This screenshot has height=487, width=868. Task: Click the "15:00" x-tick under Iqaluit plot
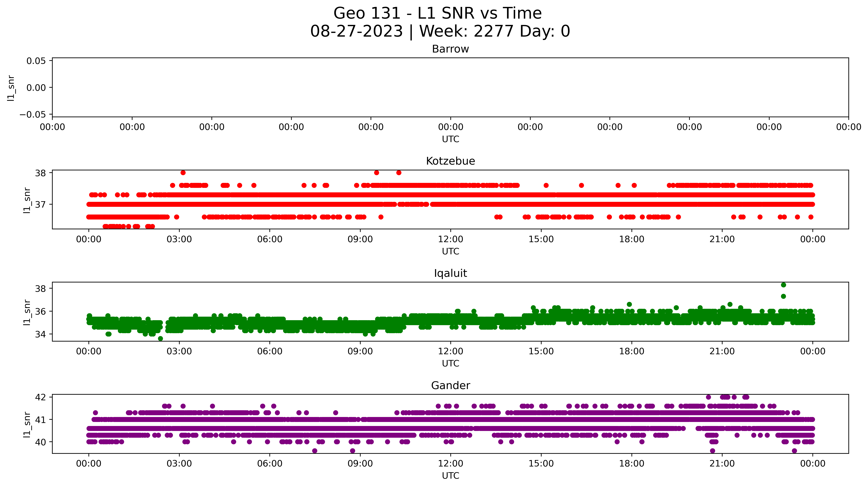pos(541,351)
